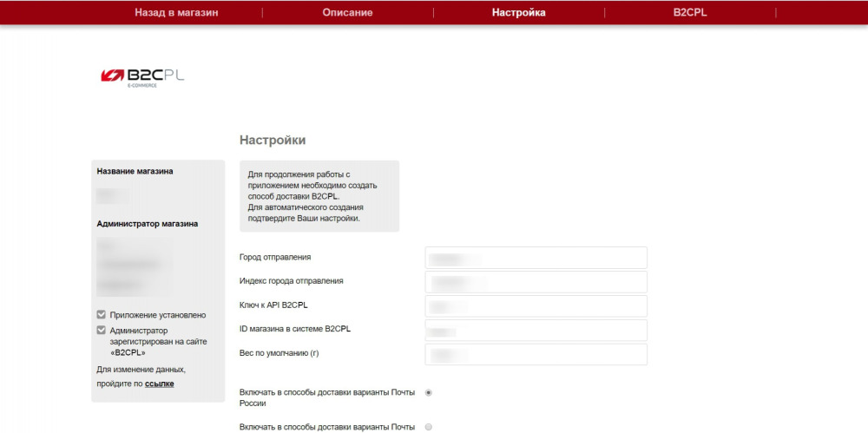Click the 'Индекс города отправления' input field

coord(536,282)
